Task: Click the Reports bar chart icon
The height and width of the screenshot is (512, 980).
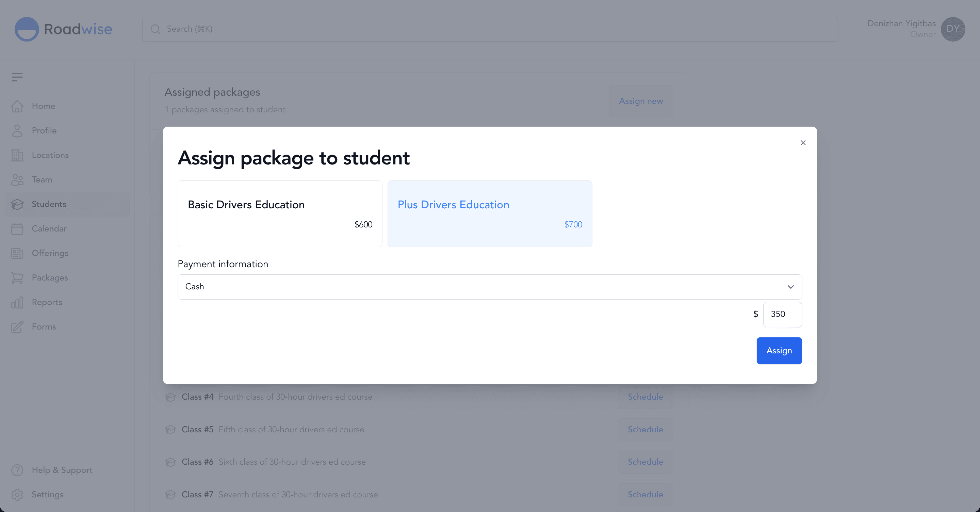Action: tap(17, 303)
